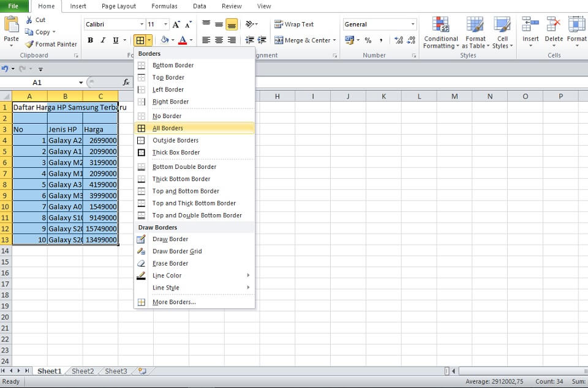Choose Outside Borders menu item
Screen dimensions: 588x388
(x=194, y=140)
